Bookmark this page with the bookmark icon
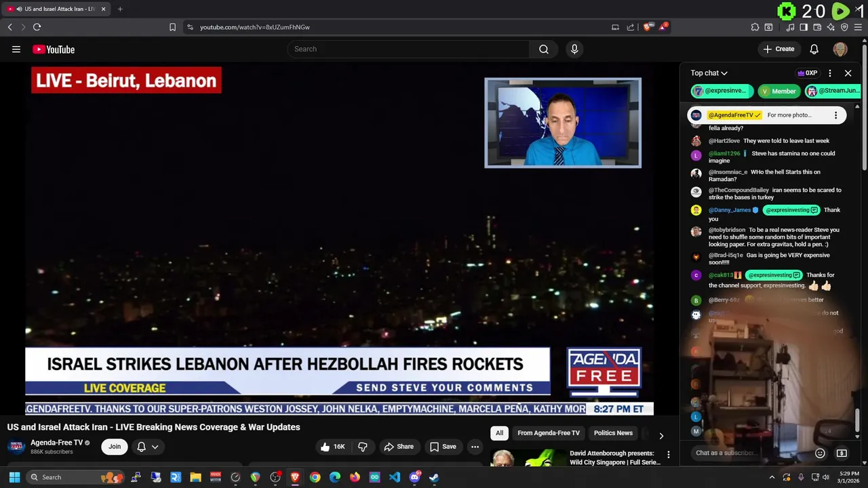The image size is (868, 488). [x=172, y=27]
